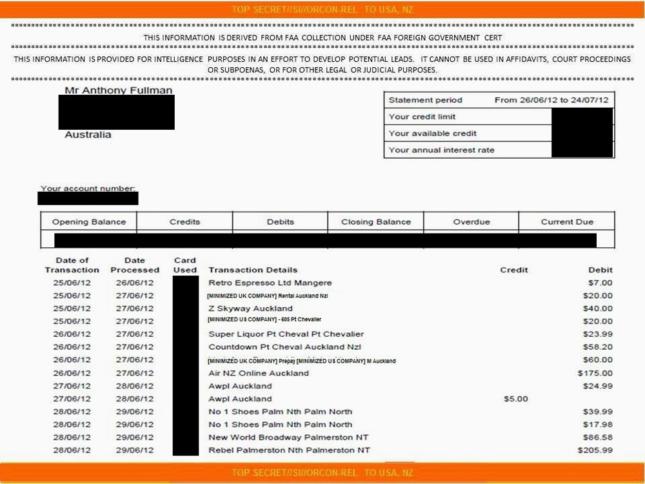
Task: Click the name Mr Anthony Fullman
Action: pos(118,90)
